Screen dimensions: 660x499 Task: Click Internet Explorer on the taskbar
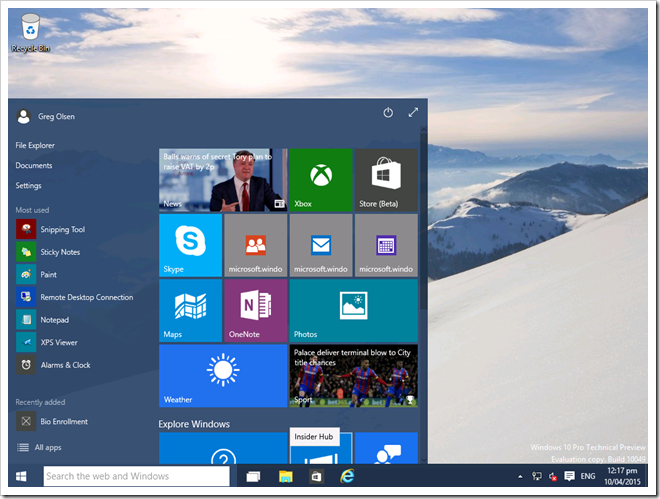click(348, 477)
